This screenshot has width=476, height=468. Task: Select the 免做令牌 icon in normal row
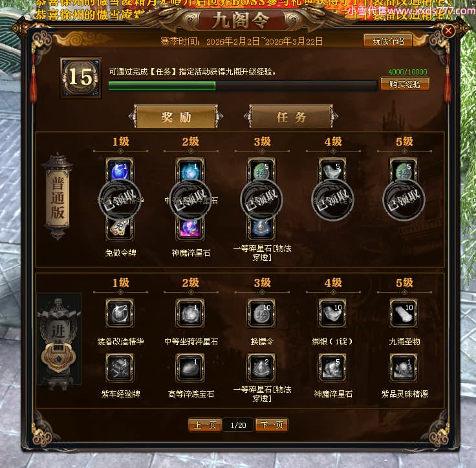tap(120, 228)
